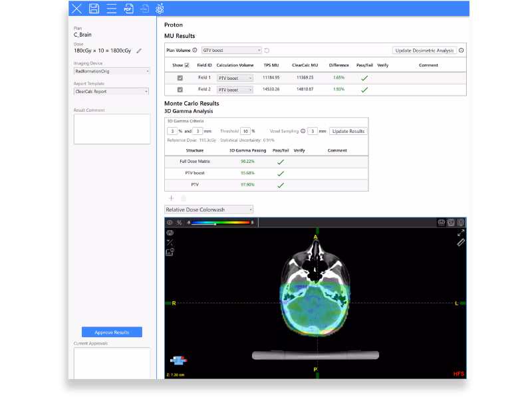The width and height of the screenshot is (532, 399).
Task: Select the ruler measurement tool
Action: [x=461, y=242]
